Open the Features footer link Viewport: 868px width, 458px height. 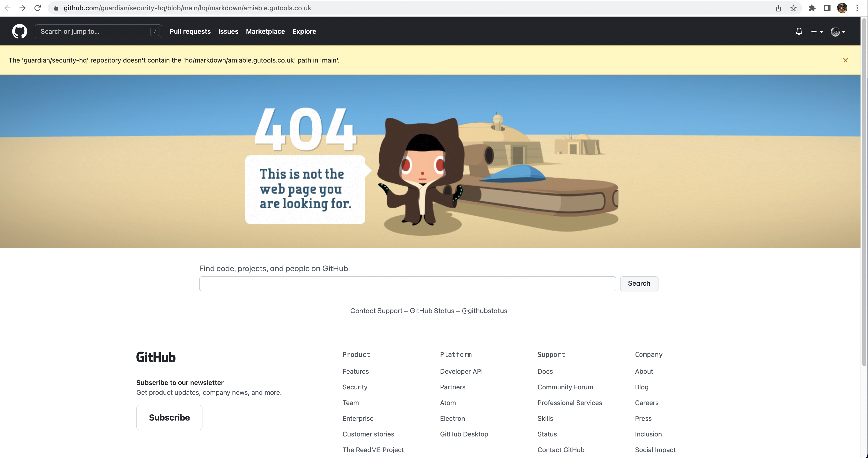(355, 371)
